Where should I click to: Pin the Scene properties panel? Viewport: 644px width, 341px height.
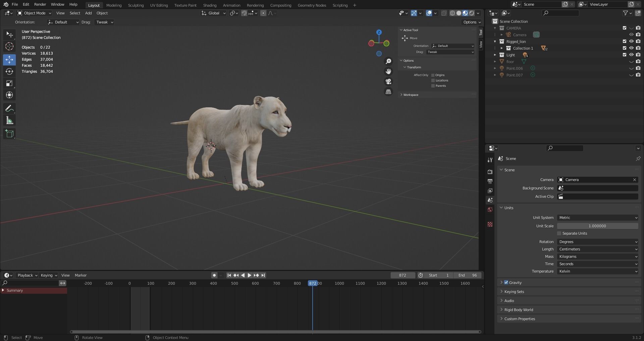tap(638, 159)
